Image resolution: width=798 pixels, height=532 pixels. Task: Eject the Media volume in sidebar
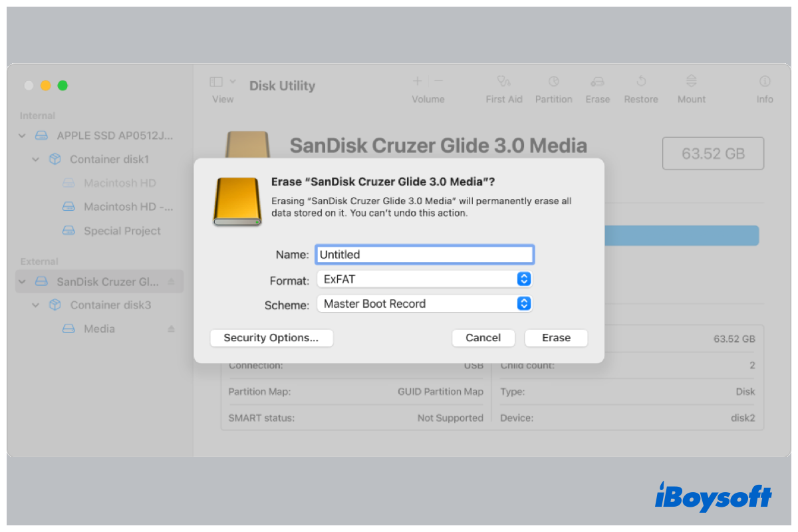point(172,329)
